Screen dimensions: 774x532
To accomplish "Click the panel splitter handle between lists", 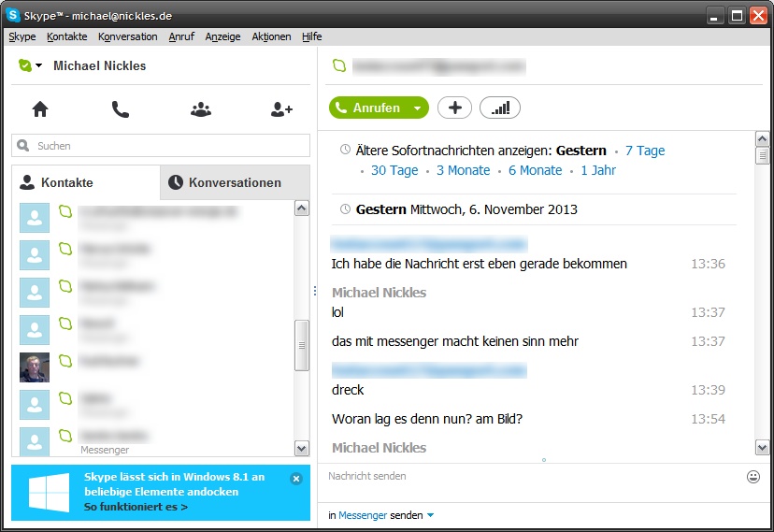I will [x=314, y=291].
